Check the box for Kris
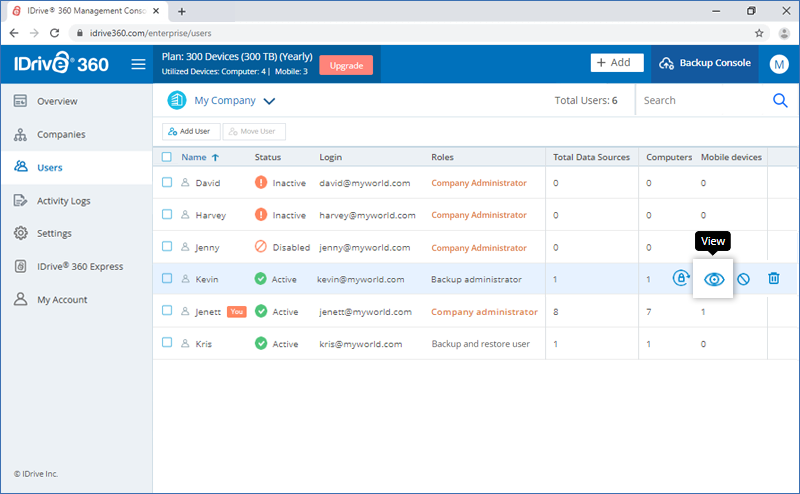 point(167,342)
